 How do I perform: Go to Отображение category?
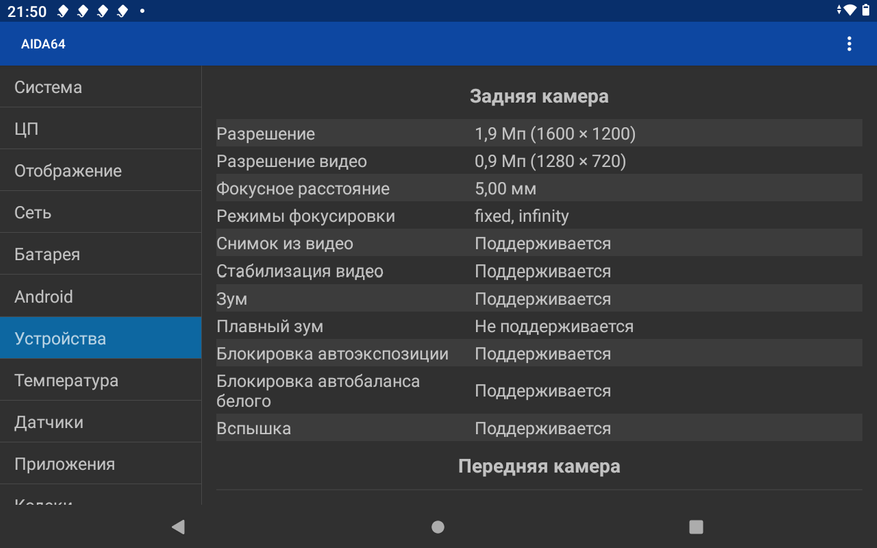(x=101, y=171)
